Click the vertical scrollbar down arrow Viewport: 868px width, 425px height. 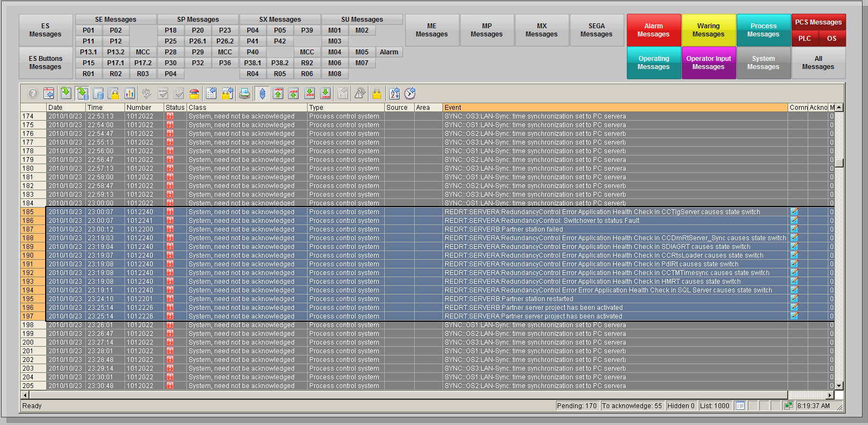coord(839,386)
